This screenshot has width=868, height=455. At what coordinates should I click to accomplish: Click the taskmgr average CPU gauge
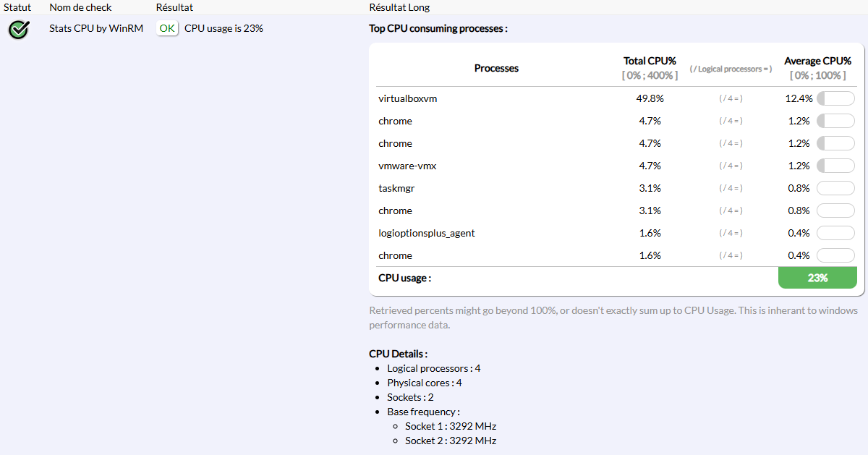click(x=835, y=188)
